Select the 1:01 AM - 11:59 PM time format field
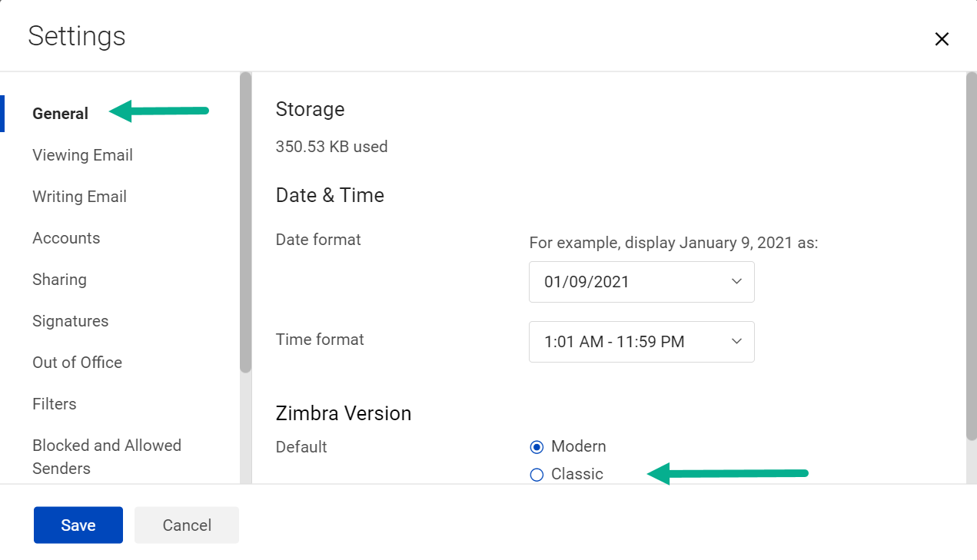The height and width of the screenshot is (560, 977). coord(641,342)
